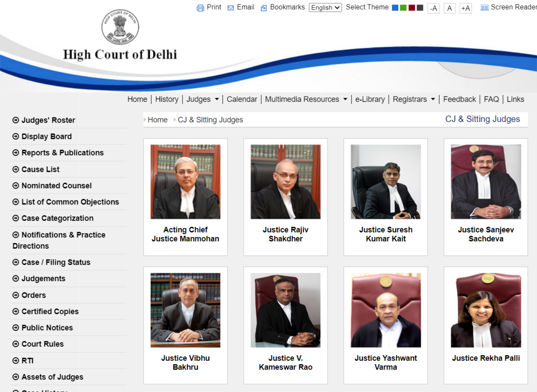Click the arrow icon beside Cause List
Screen dimensions: 537x392
point(16,169)
